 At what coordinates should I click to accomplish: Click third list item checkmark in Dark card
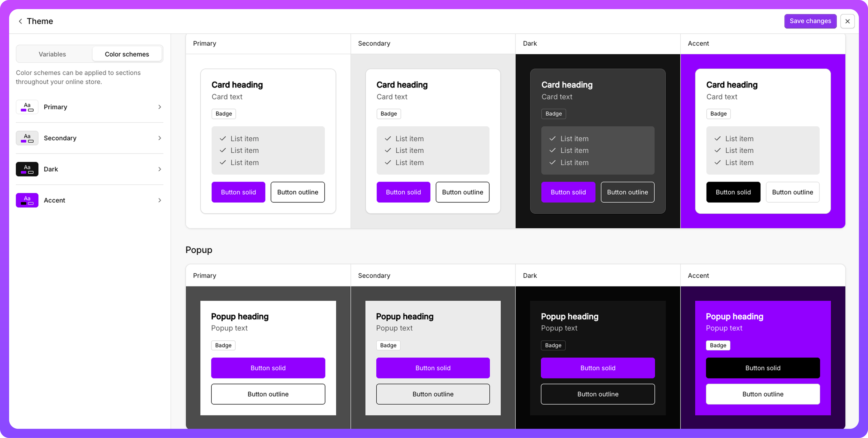553,163
